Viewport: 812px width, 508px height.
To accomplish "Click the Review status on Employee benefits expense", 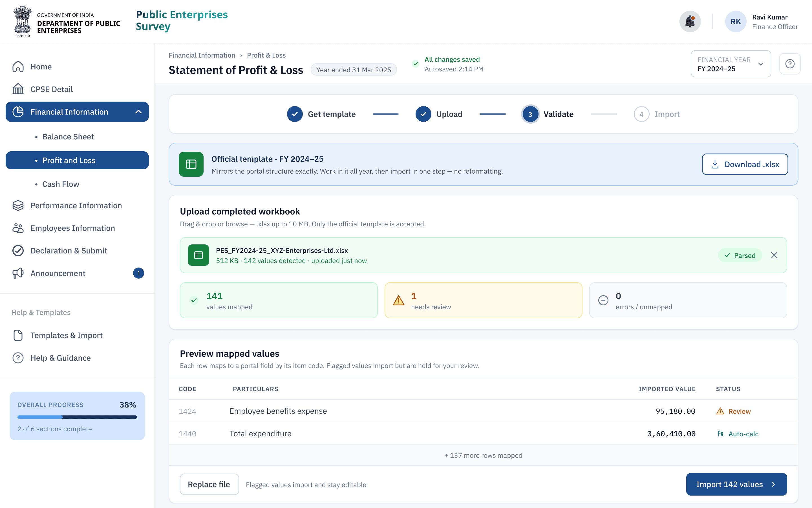I will tap(734, 411).
